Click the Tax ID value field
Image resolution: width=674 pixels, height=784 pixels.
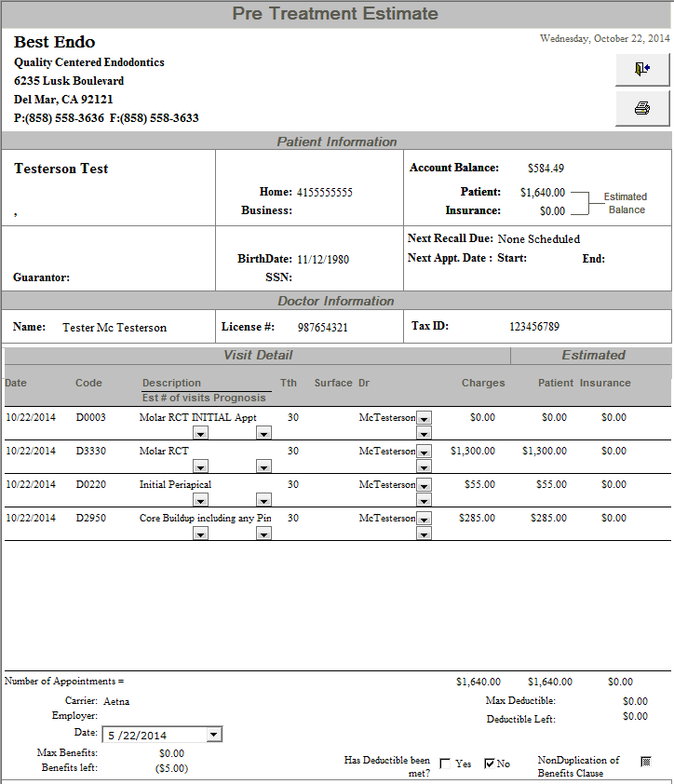534,327
